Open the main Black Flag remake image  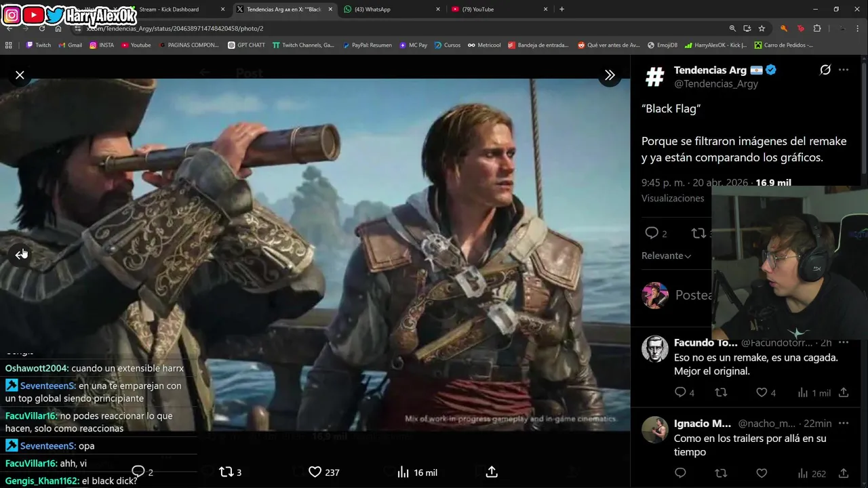[315, 254]
